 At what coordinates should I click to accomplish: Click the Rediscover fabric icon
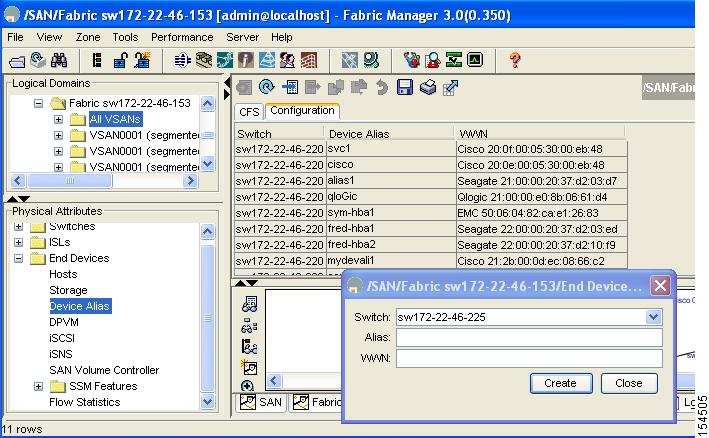pos(38,60)
